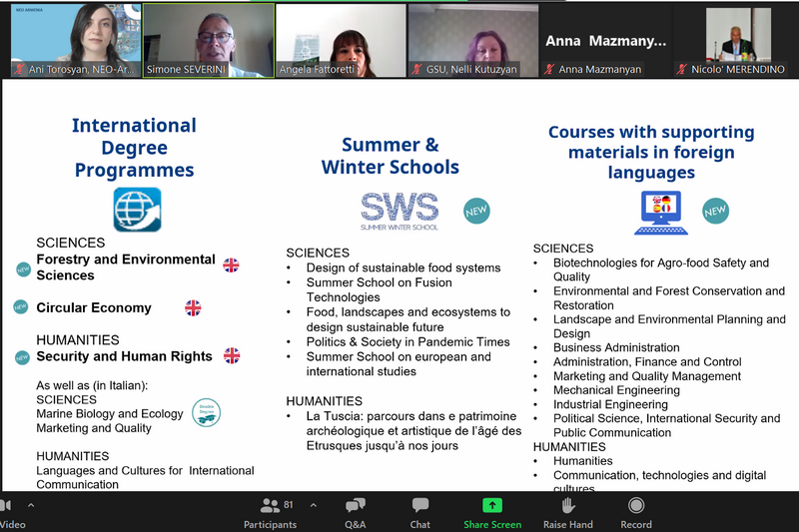The image size is (799, 532).
Task: Click 'Summer School on Fusion Technologies' bullet
Action: 380,289
